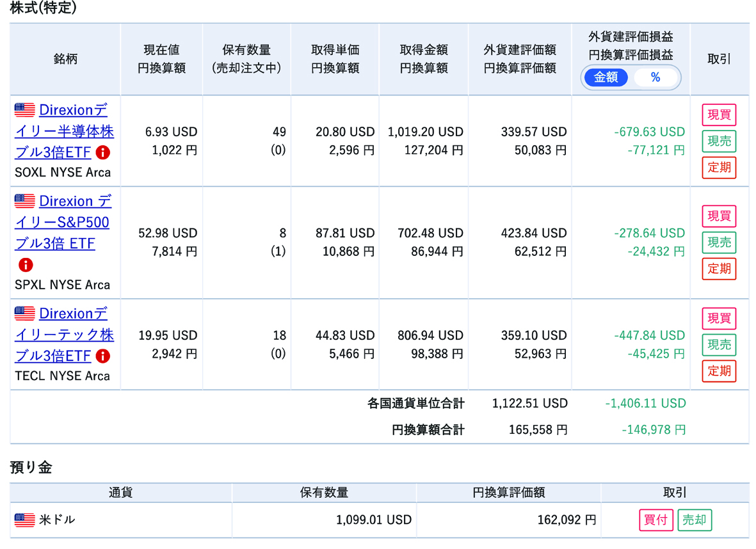Click 定期 button for SOXL
756x549 pixels.
(719, 168)
